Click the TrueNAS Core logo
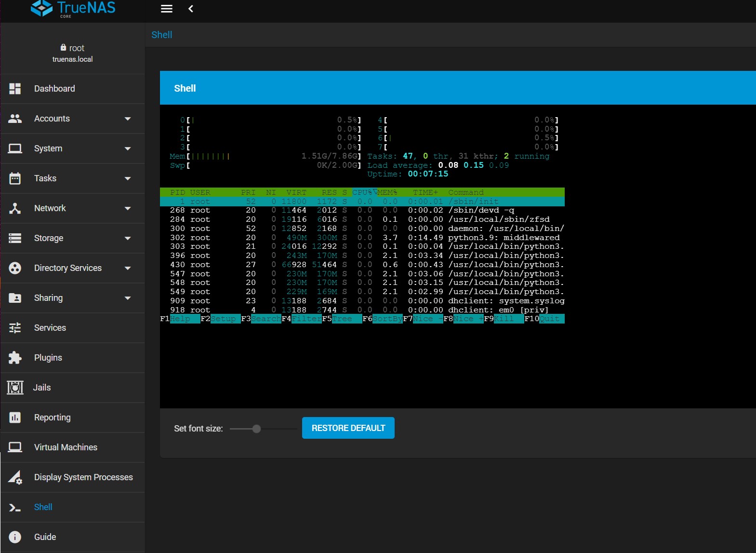Screen dimensions: 756x553 [73, 9]
